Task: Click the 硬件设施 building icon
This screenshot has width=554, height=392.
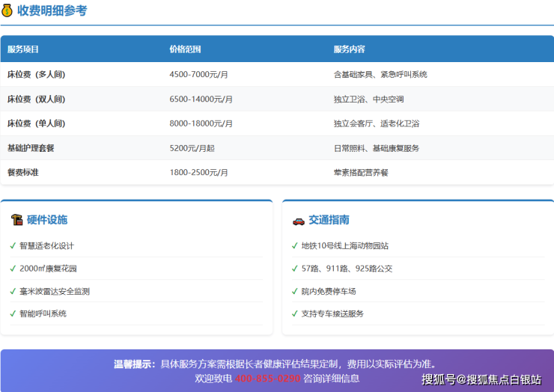Action: pos(16,220)
